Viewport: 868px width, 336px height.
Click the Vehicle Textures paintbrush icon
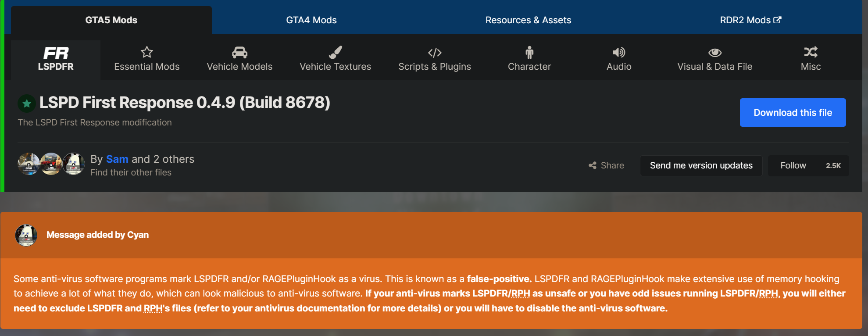(x=336, y=52)
